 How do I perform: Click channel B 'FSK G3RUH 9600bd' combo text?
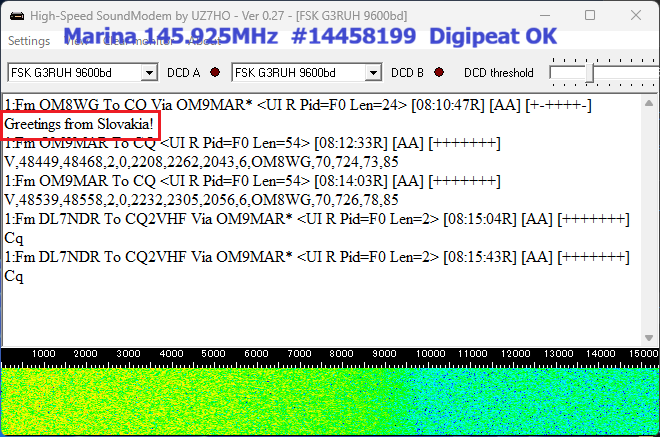tap(285, 73)
